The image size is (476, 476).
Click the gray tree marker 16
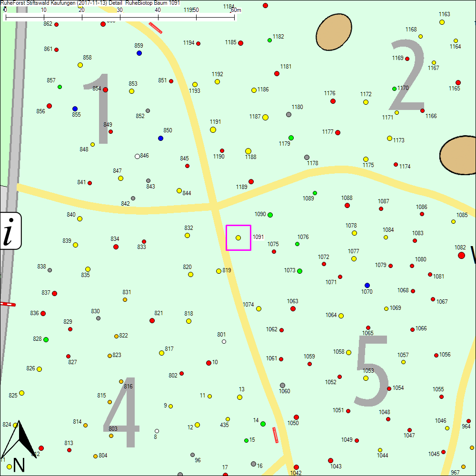[254, 464]
